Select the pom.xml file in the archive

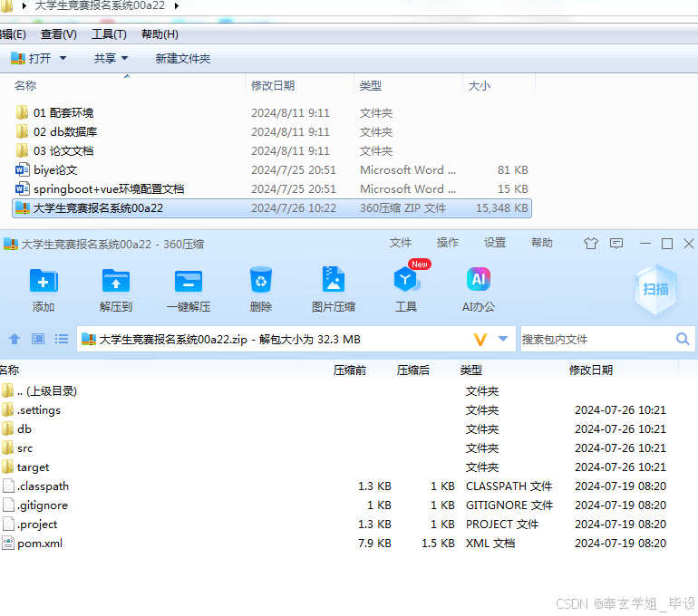coord(32,543)
